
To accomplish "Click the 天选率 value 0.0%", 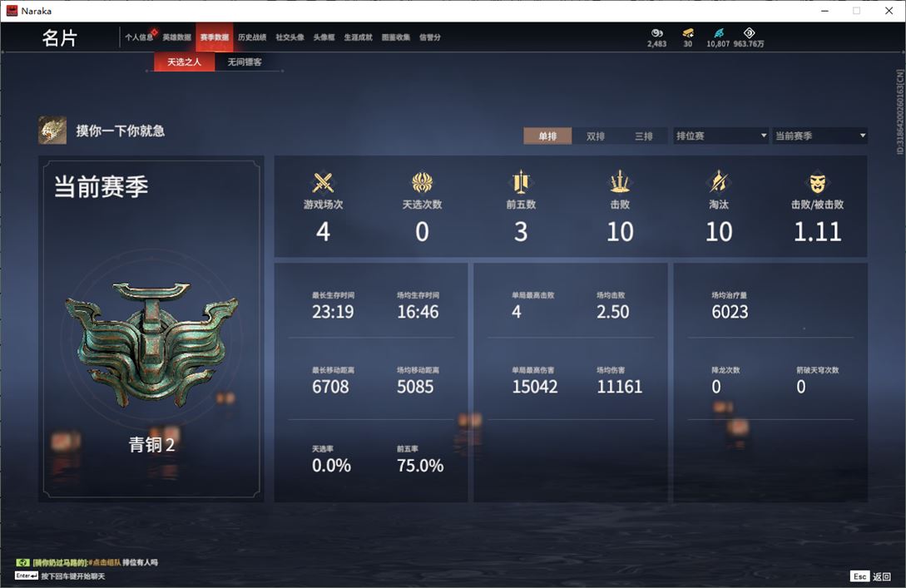I will tap(332, 466).
